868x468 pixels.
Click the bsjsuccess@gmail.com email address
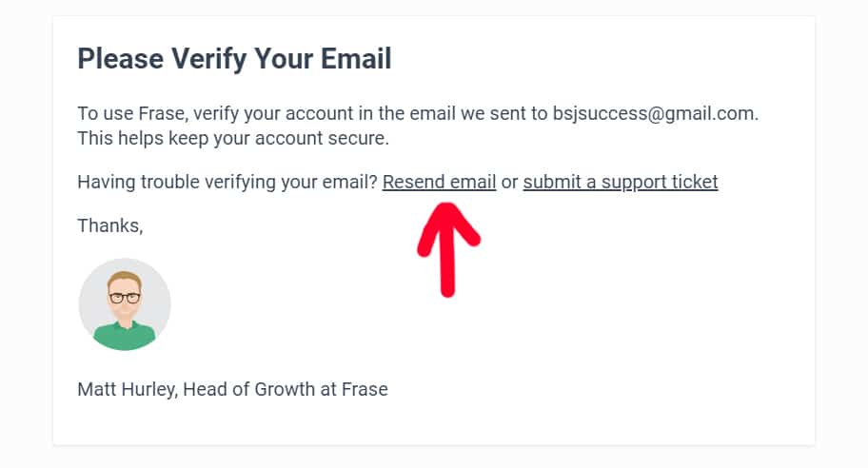656,113
